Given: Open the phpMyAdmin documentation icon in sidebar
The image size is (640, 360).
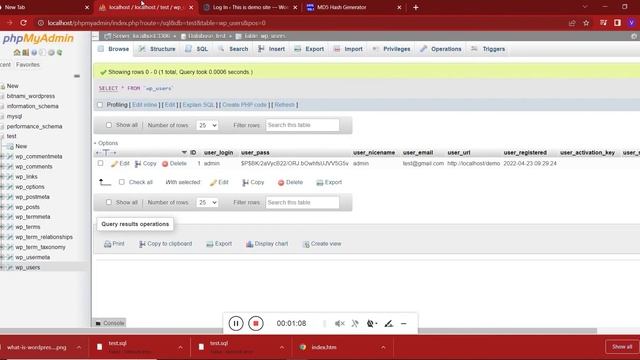Looking at the screenshot, I should coord(34,53).
